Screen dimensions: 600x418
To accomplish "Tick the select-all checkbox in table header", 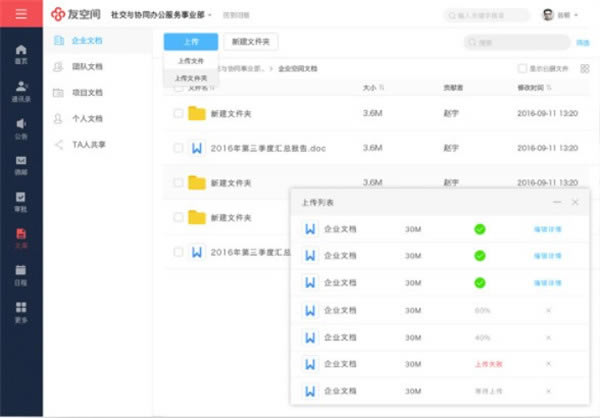I will (x=178, y=88).
